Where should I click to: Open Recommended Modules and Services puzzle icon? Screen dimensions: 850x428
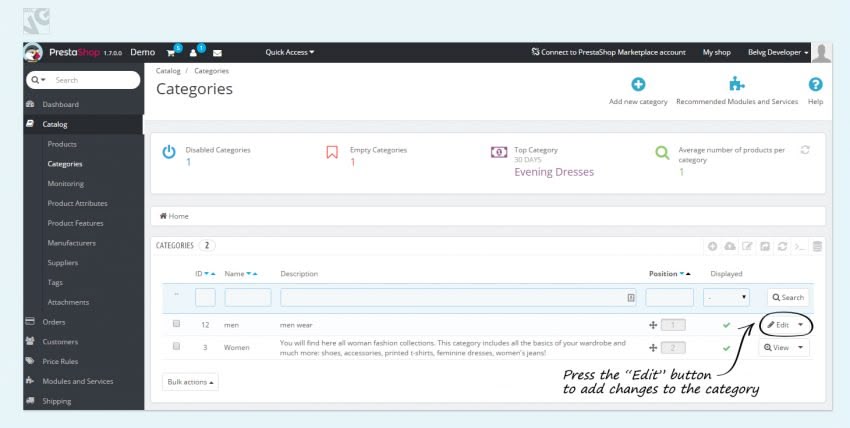737,84
